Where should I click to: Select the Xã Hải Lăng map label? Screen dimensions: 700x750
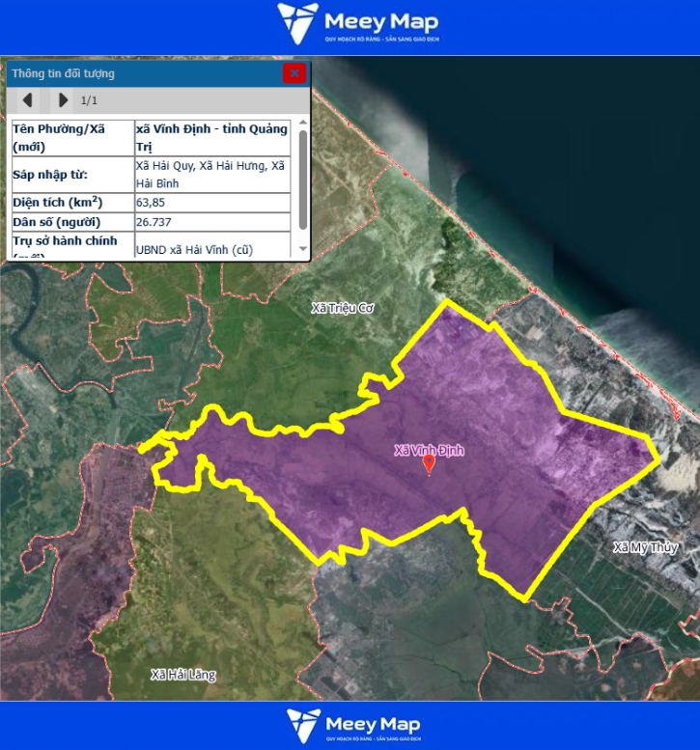[183, 675]
